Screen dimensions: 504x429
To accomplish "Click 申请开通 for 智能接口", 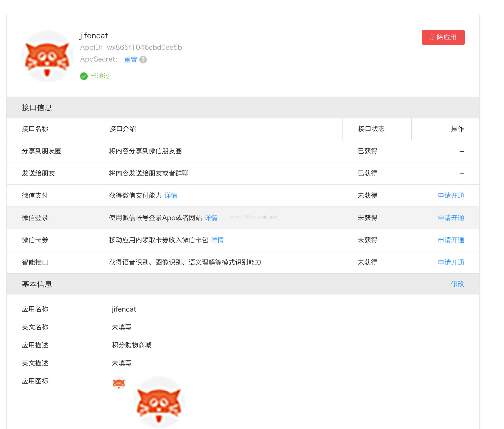I will pyautogui.click(x=451, y=262).
